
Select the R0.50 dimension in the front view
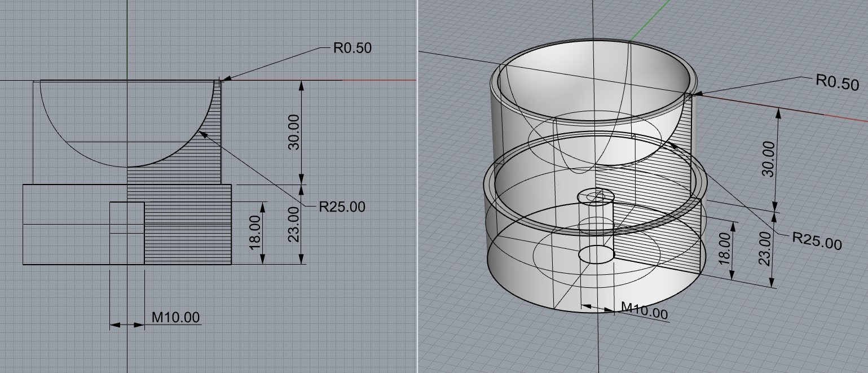[x=353, y=47]
